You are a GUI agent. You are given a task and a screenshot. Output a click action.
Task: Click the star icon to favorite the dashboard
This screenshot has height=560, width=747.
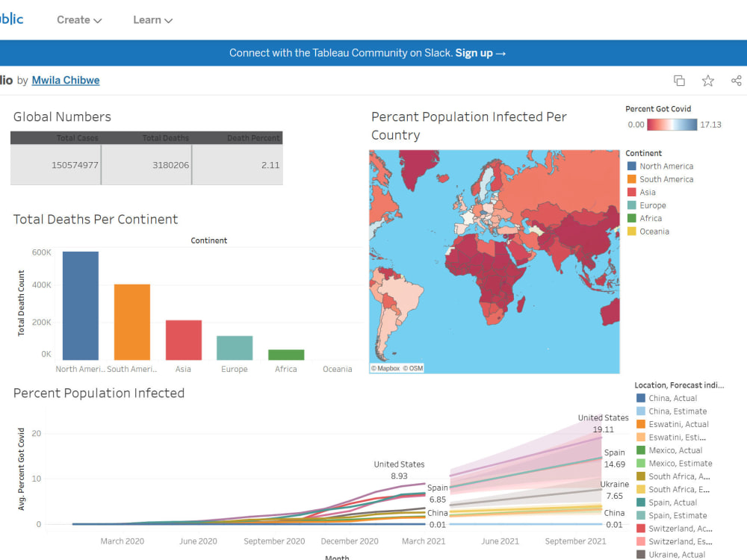[x=707, y=80]
